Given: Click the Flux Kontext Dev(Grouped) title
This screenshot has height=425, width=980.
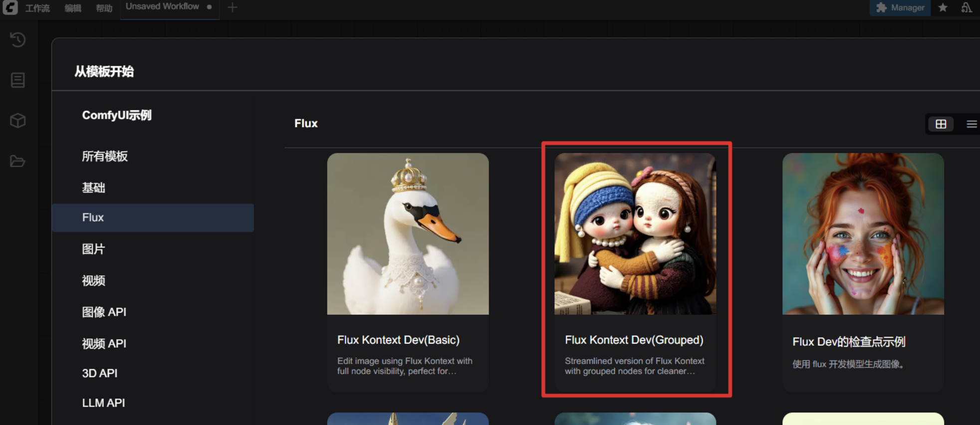Looking at the screenshot, I should click(x=634, y=340).
